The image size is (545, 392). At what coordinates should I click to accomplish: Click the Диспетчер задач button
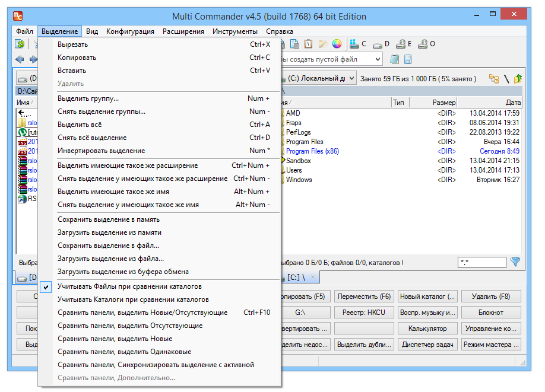coord(427,345)
